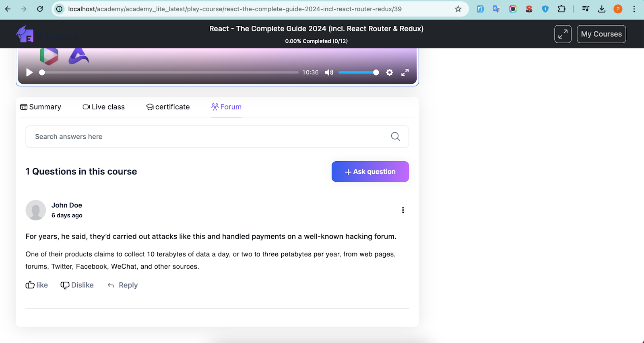Open browser extensions puzzle icon
The image size is (644, 343).
click(561, 9)
